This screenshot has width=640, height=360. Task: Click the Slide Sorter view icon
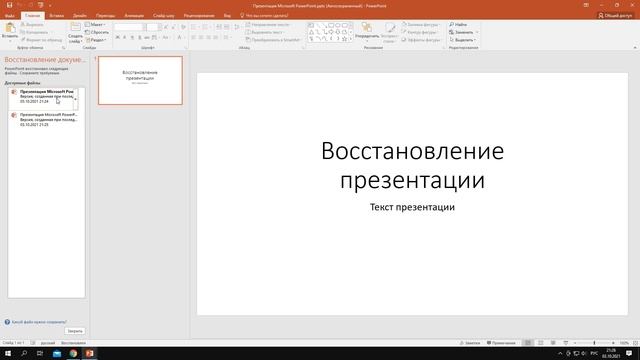coord(540,343)
